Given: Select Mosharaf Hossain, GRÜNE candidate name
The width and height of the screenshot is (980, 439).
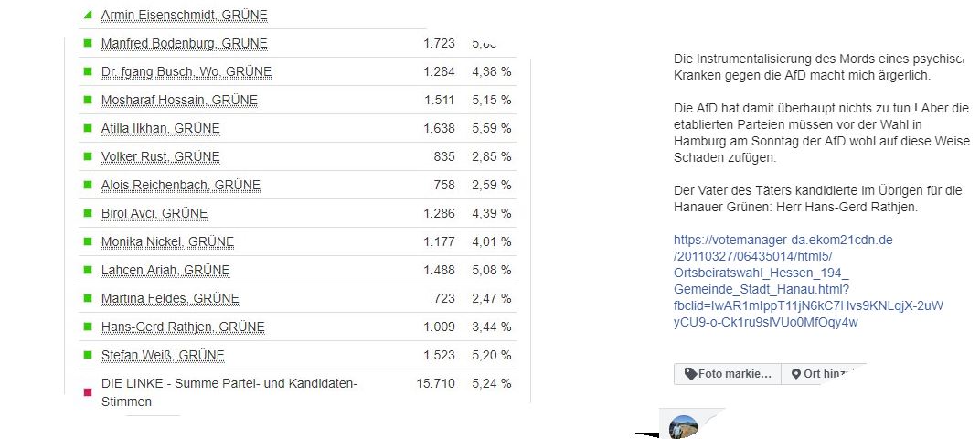Looking at the screenshot, I should click(179, 100).
